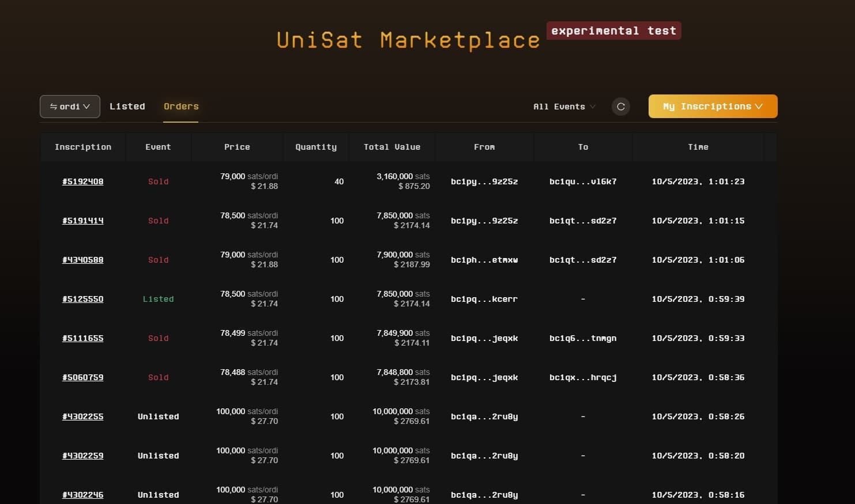This screenshot has width=855, height=504.
Task: Click the From column header
Action: pyautogui.click(x=484, y=147)
